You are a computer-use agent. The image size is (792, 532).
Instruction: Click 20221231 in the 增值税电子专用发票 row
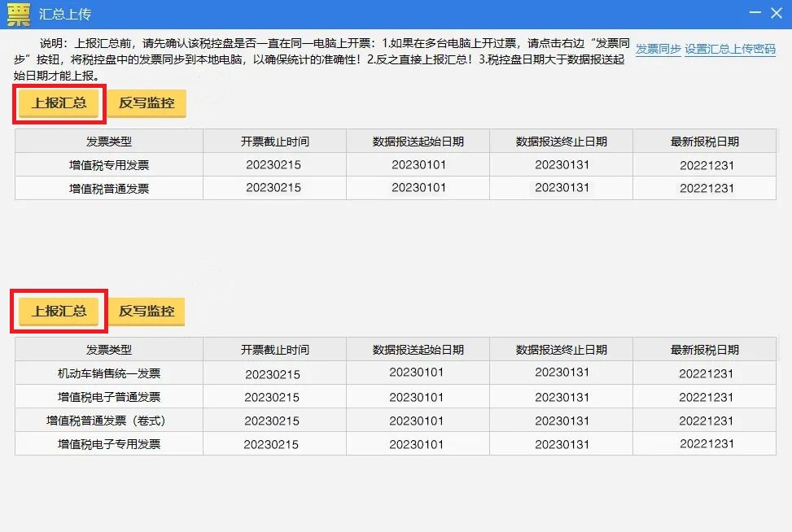[x=707, y=443]
